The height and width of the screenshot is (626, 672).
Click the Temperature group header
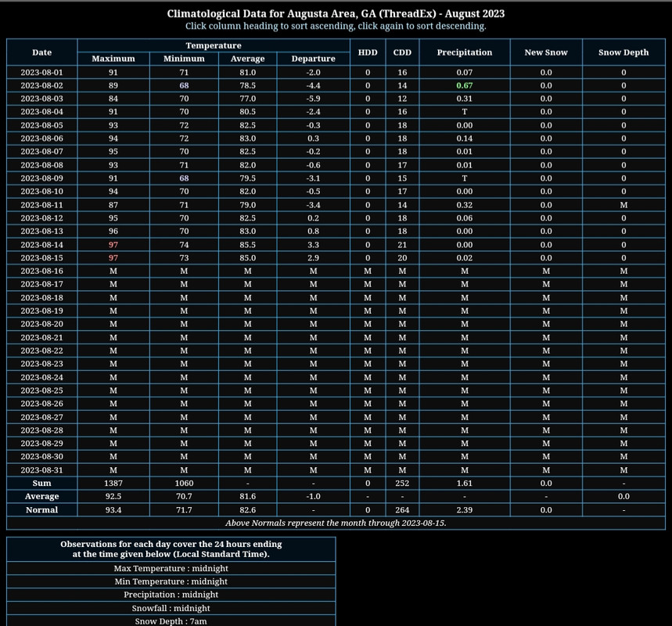tap(214, 45)
